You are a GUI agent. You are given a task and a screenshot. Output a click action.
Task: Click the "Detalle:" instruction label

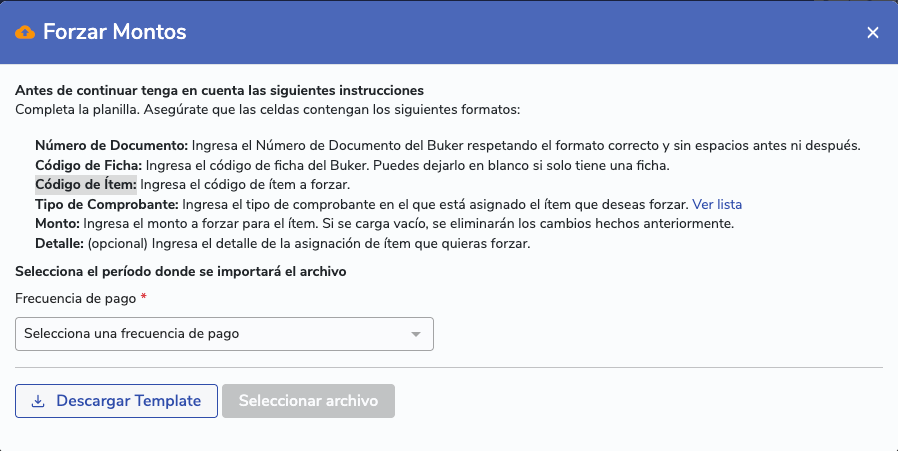click(59, 243)
